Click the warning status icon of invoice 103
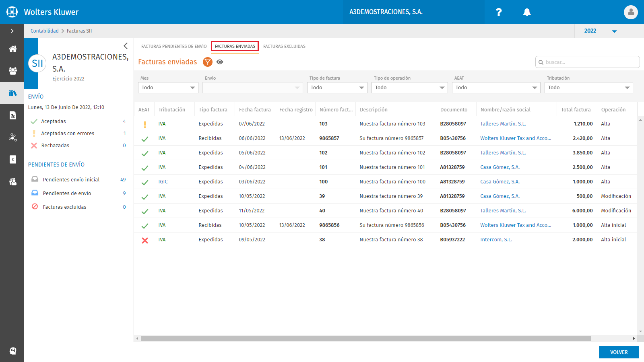644x362 pixels. tap(145, 124)
